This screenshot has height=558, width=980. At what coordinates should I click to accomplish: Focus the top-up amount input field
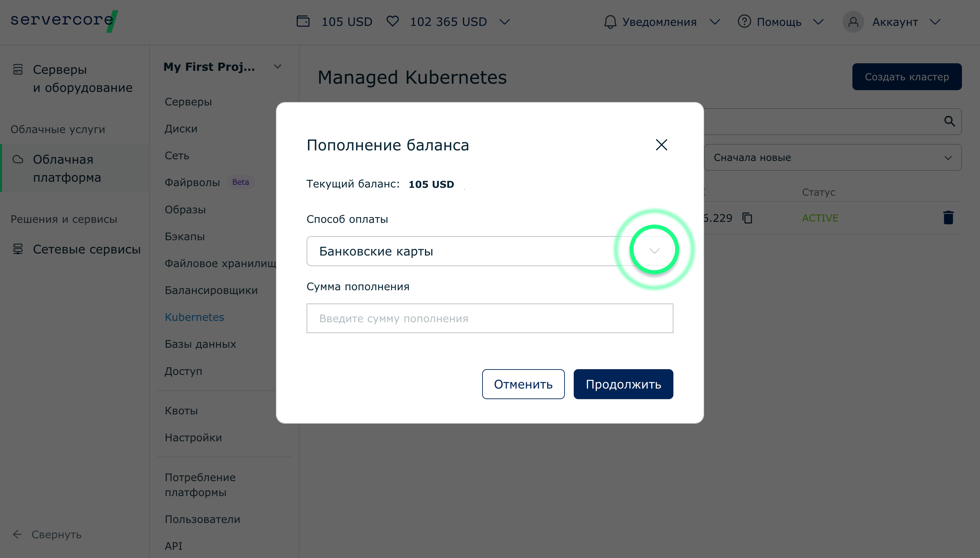[x=489, y=318]
